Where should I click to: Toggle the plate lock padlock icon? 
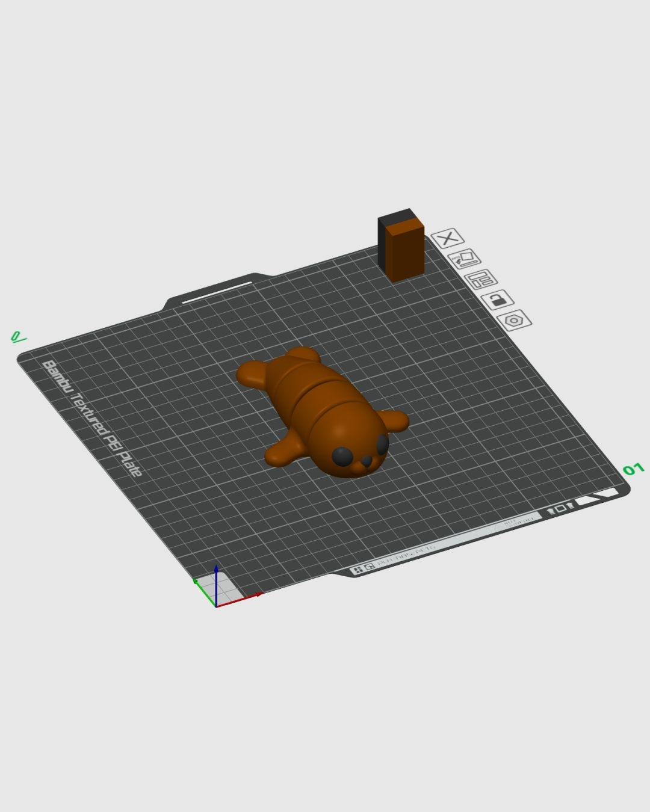[497, 300]
